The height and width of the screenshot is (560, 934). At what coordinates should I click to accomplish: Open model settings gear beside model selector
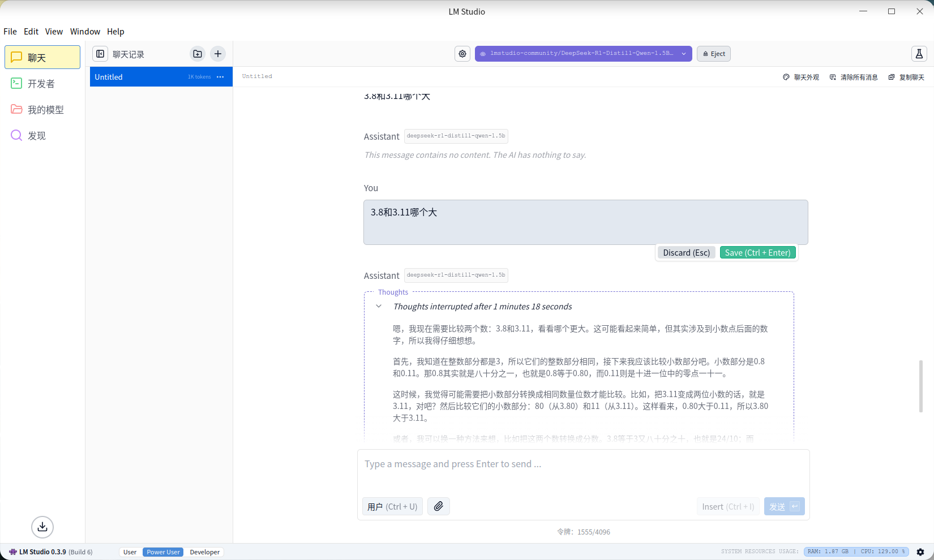(462, 54)
